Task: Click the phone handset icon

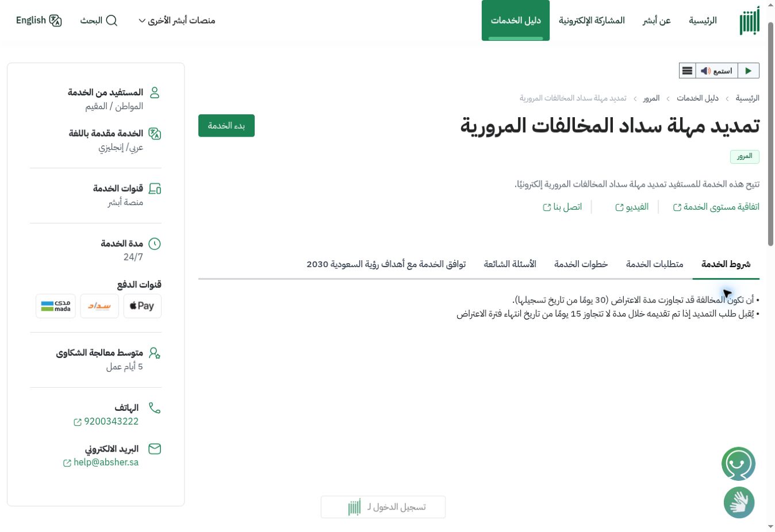Action: tap(155, 408)
